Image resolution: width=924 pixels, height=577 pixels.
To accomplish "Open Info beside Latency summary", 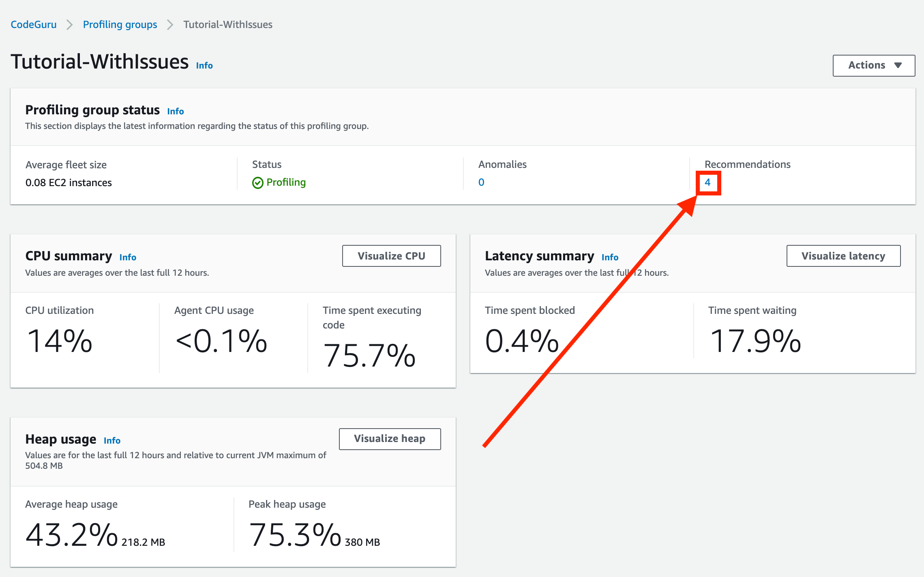I will pos(610,257).
